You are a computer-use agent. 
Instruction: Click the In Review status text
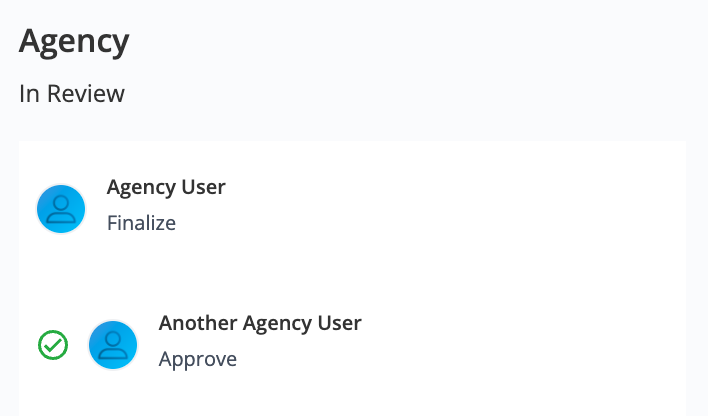click(72, 94)
